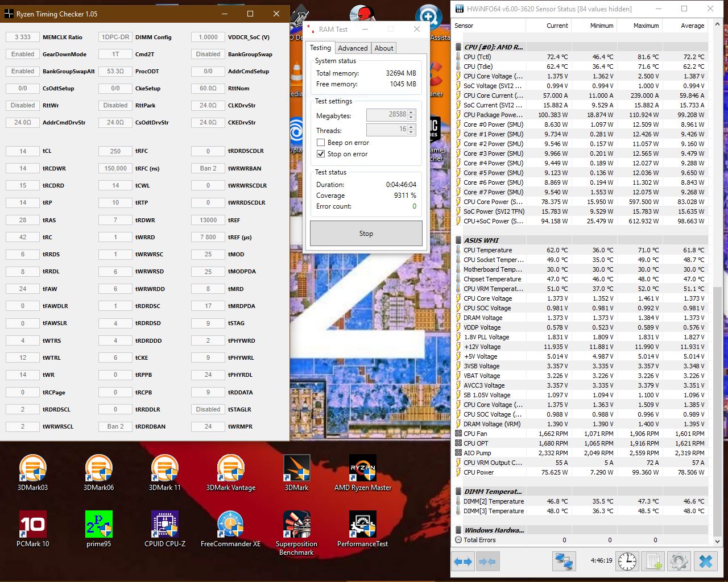Increase Megabytes spinner up arrow

(411, 112)
